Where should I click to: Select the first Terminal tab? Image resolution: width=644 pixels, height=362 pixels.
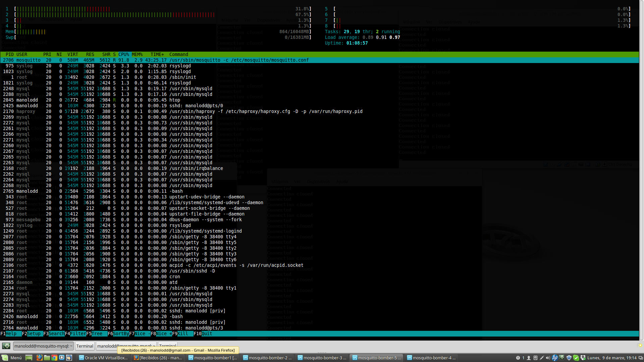tap(85, 346)
